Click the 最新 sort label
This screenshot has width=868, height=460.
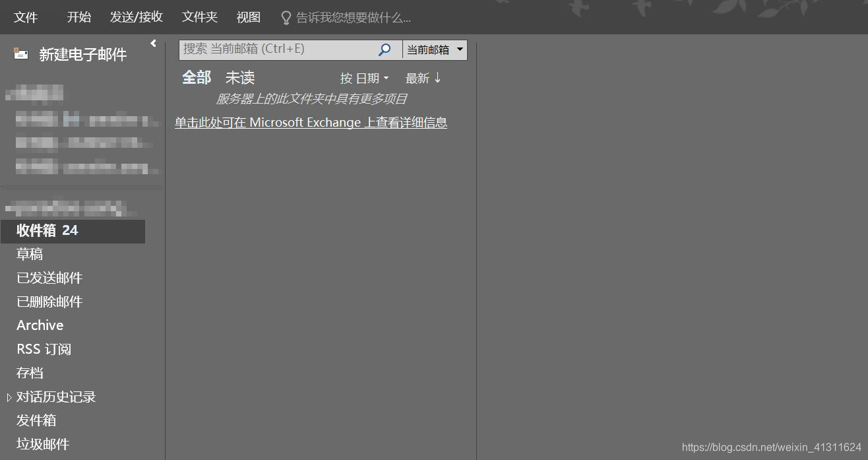coord(418,77)
